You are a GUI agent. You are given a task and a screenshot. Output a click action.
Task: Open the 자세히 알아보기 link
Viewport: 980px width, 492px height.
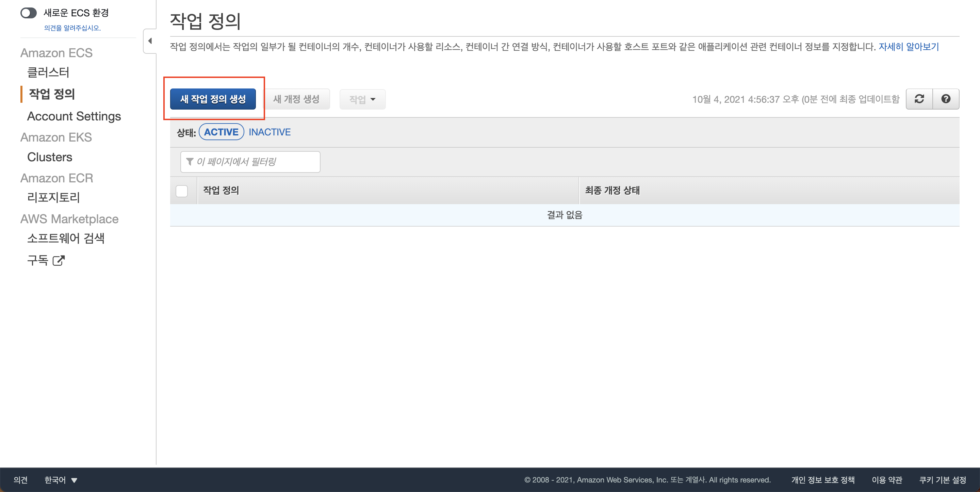[x=908, y=46]
